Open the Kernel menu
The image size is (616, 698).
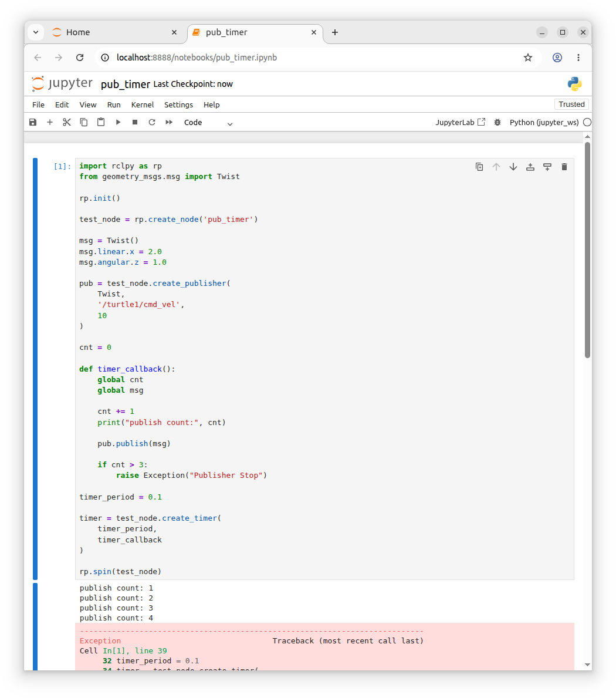tap(143, 104)
